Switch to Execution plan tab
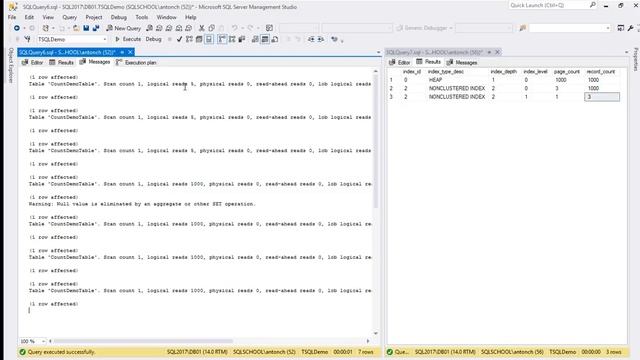Screen dimensions: 640x360 coord(136,62)
